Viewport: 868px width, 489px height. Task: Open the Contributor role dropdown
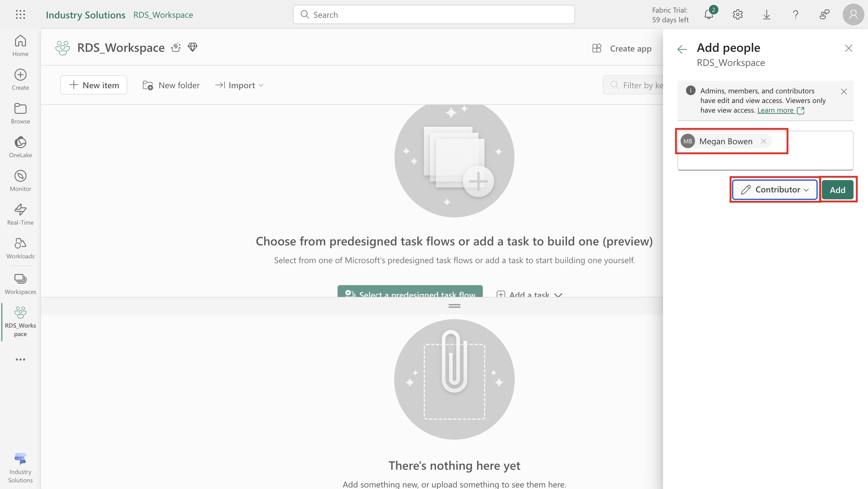775,189
